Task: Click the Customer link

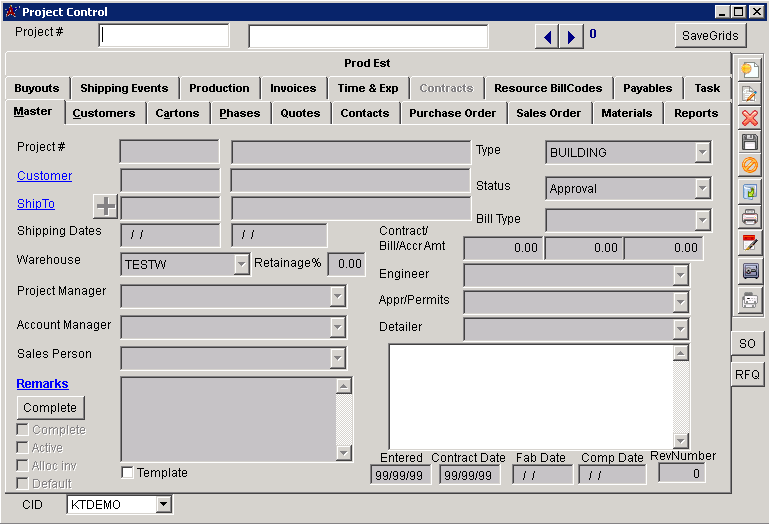Action: (x=44, y=176)
